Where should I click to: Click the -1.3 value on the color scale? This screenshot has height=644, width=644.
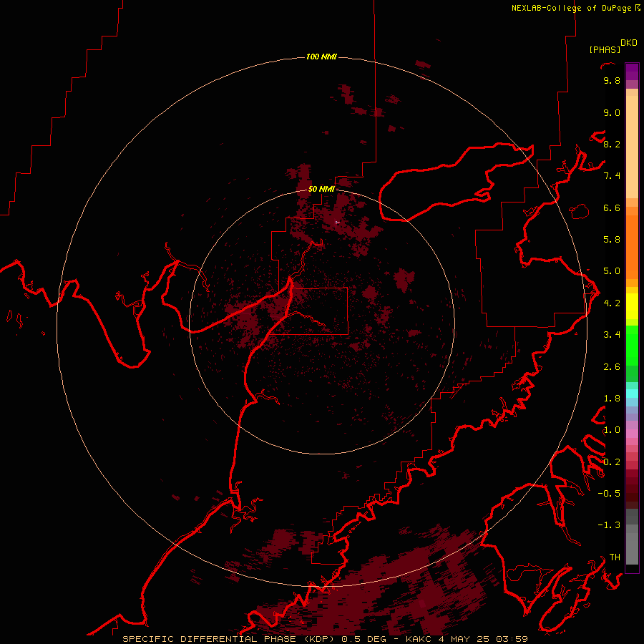[x=609, y=525]
